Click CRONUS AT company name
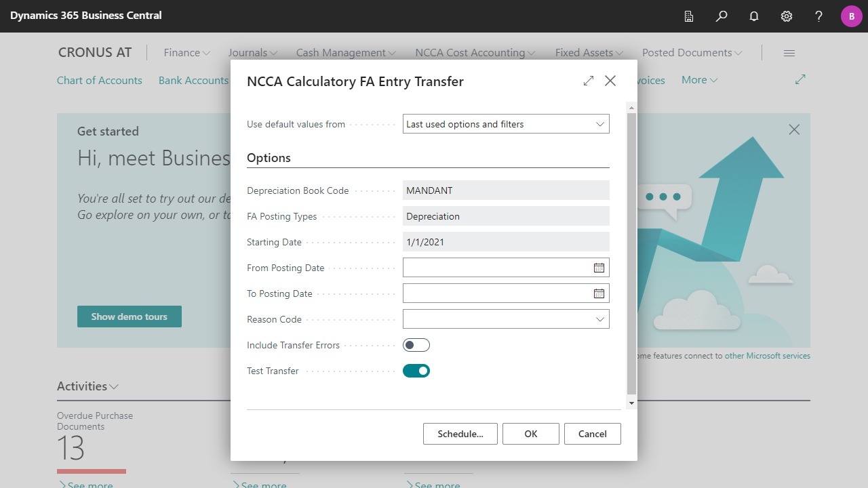The width and height of the screenshot is (868, 488). click(x=95, y=53)
